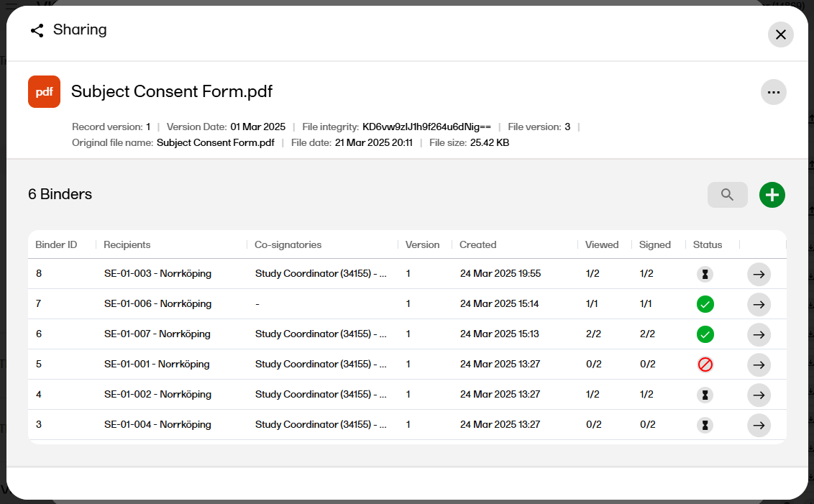814x504 pixels.
Task: Close the Sharing dialog
Action: point(780,35)
